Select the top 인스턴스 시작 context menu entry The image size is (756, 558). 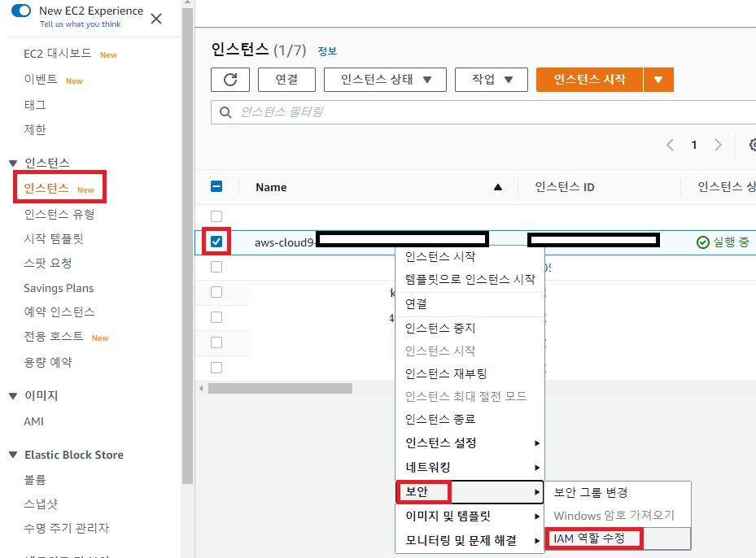click(470, 257)
